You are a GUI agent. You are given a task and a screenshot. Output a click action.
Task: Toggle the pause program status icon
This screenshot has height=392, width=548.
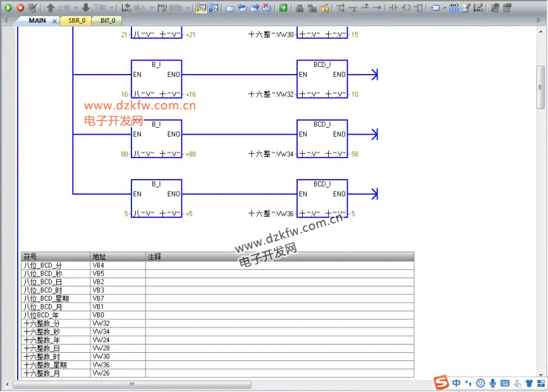(214, 8)
